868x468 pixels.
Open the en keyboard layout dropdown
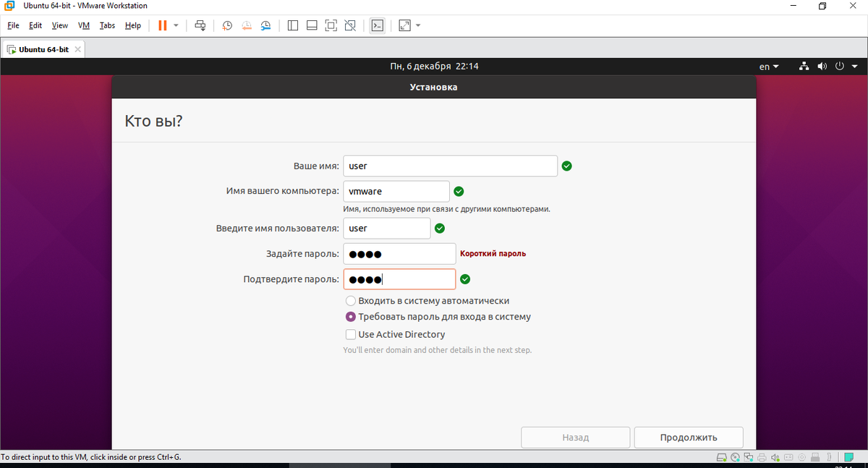[x=769, y=67]
